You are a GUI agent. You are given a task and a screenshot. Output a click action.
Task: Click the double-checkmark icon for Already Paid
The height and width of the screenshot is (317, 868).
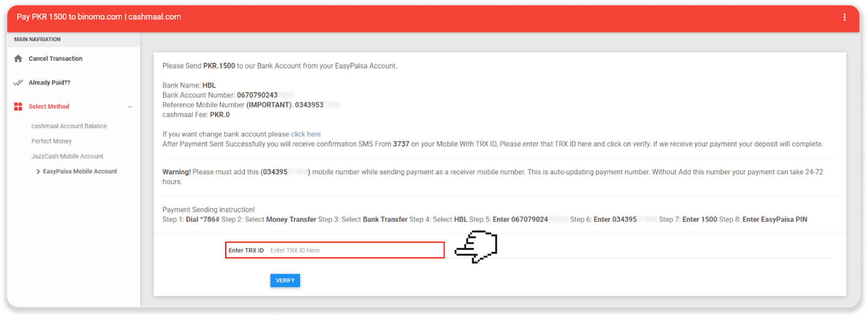pos(18,83)
